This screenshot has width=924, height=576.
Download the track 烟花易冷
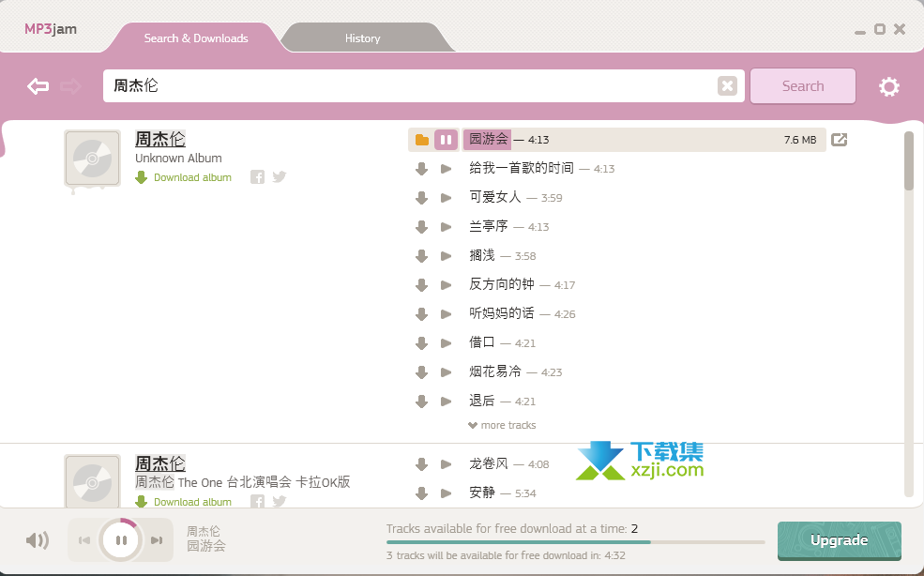point(421,372)
